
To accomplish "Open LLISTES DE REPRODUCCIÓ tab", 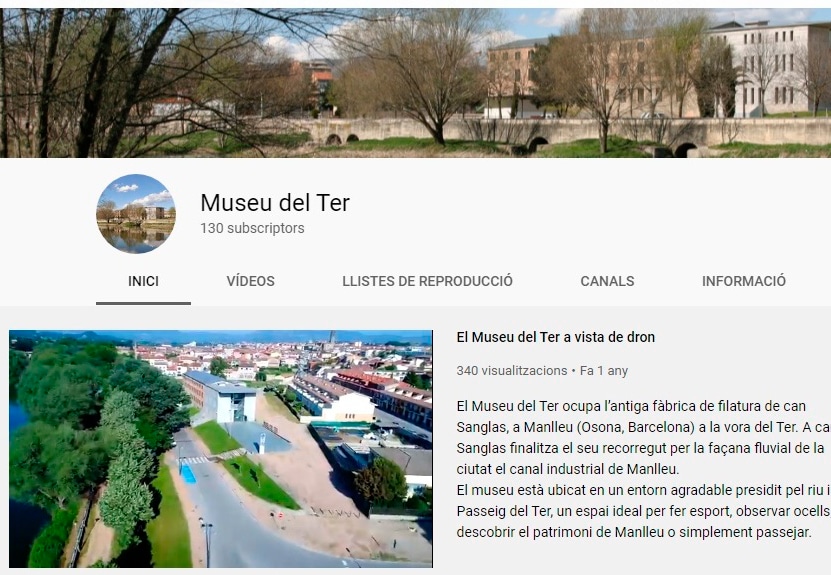I will pyautogui.click(x=427, y=281).
